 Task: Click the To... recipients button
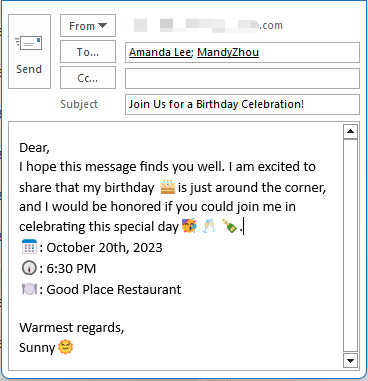coord(88,52)
